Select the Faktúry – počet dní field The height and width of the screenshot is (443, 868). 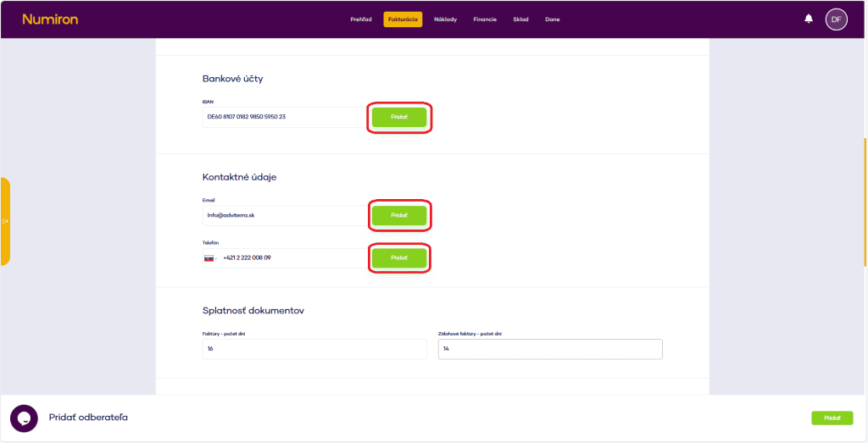pyautogui.click(x=314, y=349)
